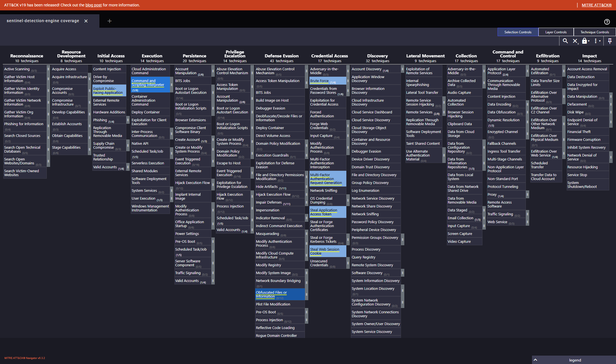Select Service Stop technique
The image size is (616, 364).
(588, 175)
